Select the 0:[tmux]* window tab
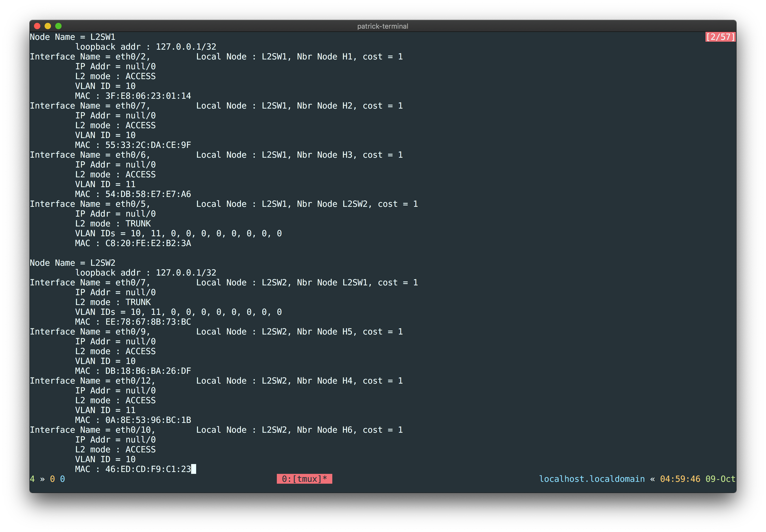The height and width of the screenshot is (532, 766). point(304,479)
